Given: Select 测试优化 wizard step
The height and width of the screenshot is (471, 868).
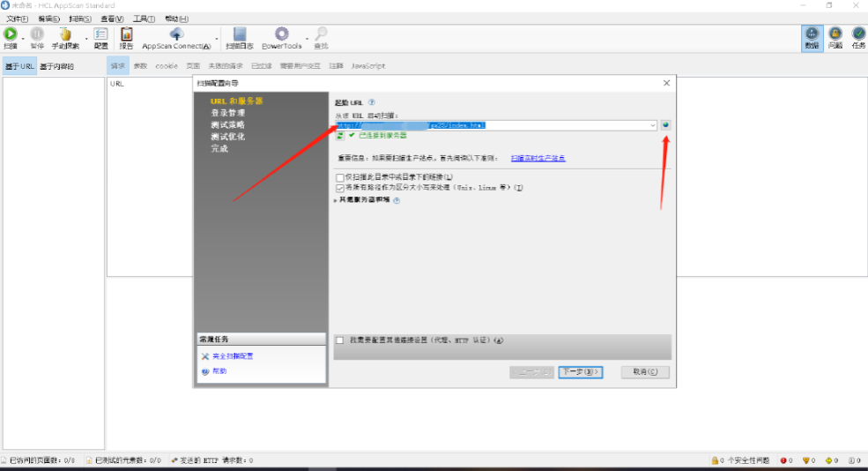Looking at the screenshot, I should point(227,137).
